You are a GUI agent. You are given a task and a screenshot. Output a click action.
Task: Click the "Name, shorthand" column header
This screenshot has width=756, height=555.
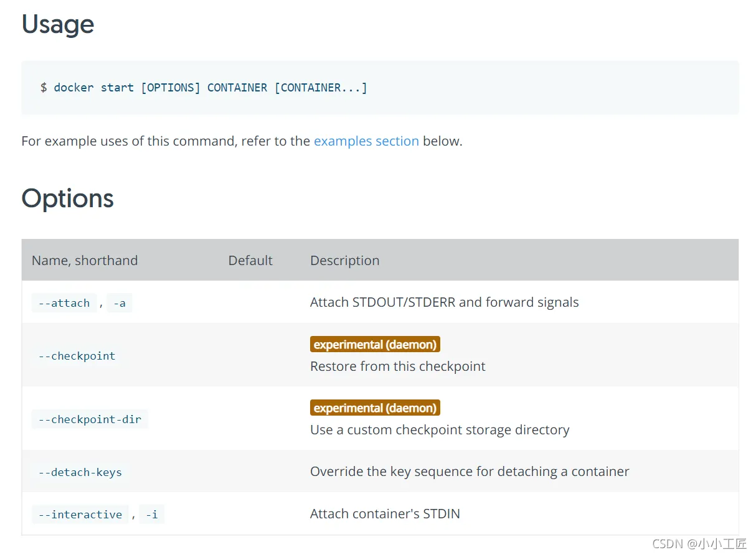click(85, 261)
